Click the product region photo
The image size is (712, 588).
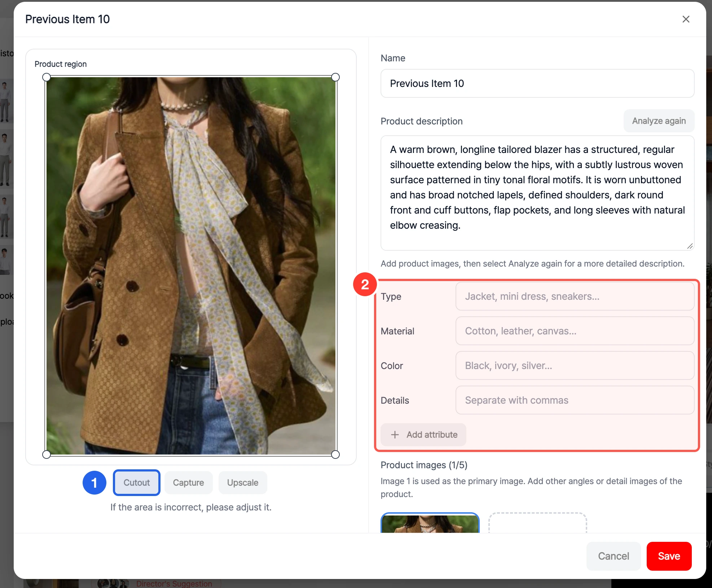(191, 266)
